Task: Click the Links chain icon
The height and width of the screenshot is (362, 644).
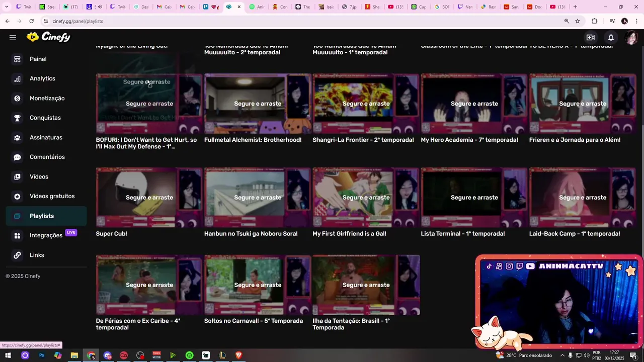Action: coord(17,255)
